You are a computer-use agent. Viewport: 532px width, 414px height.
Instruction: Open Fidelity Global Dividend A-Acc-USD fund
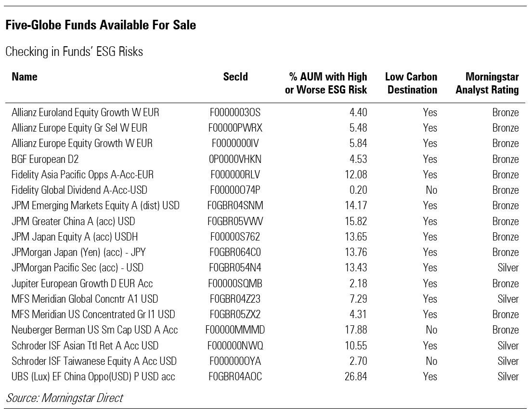coord(79,190)
